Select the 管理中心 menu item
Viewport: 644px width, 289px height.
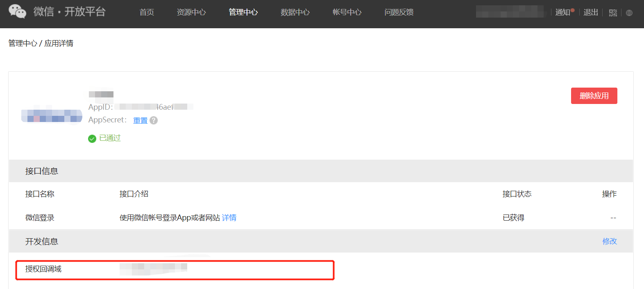click(243, 12)
